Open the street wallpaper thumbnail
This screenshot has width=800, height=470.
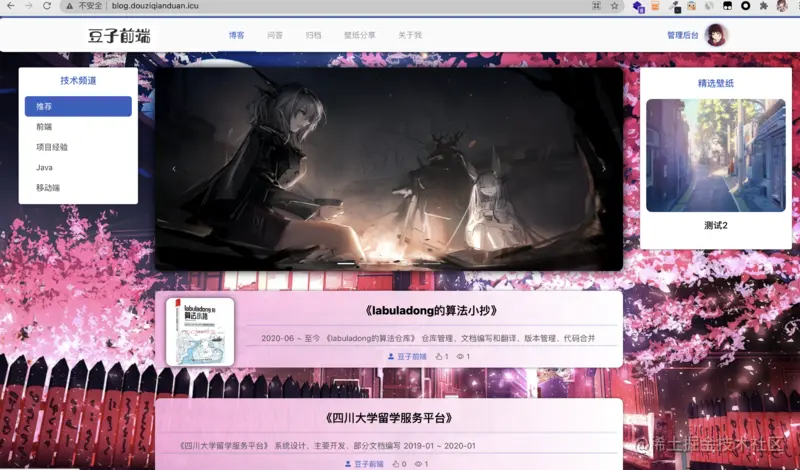coord(715,155)
